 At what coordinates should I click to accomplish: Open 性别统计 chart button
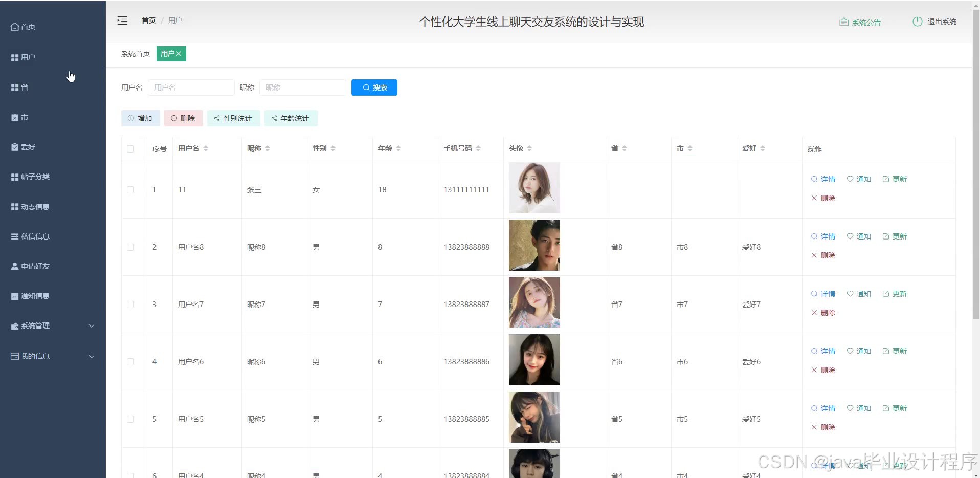tap(233, 118)
